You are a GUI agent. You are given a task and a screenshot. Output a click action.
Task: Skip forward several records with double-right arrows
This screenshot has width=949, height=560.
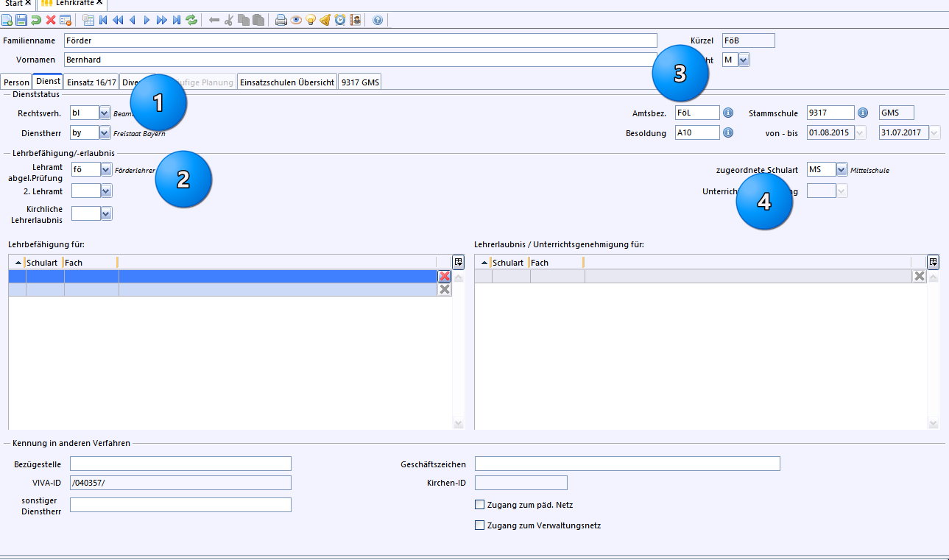162,20
